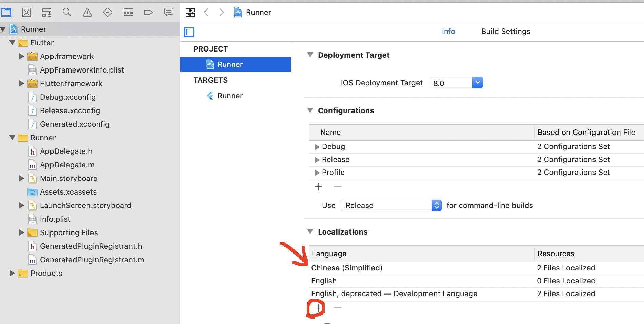Expand the App.framework folder
The width and height of the screenshot is (644, 324).
click(x=22, y=56)
